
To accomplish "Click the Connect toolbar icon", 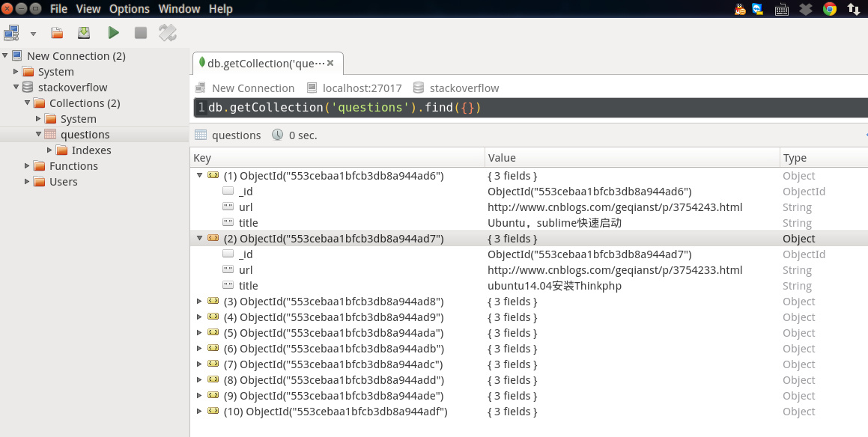I will click(x=11, y=33).
